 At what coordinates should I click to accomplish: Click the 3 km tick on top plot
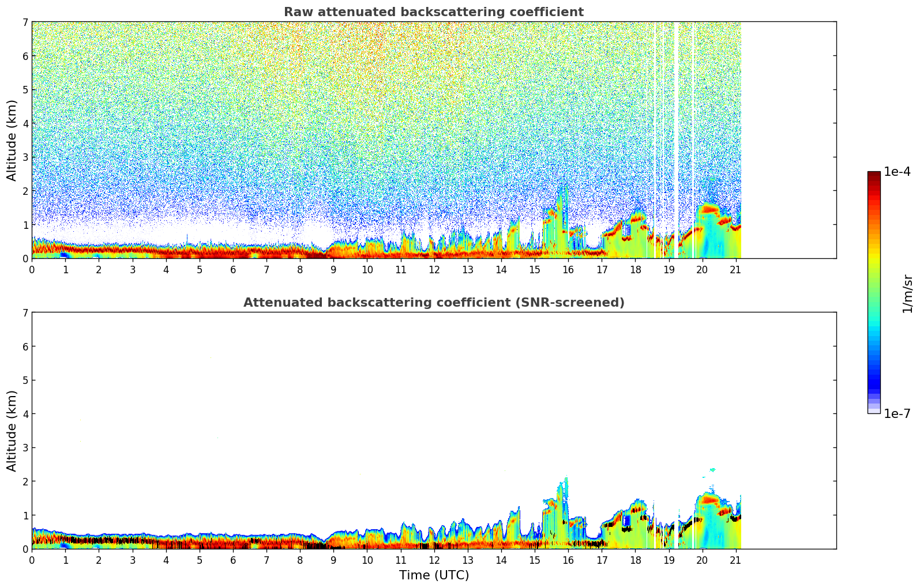click(25, 157)
